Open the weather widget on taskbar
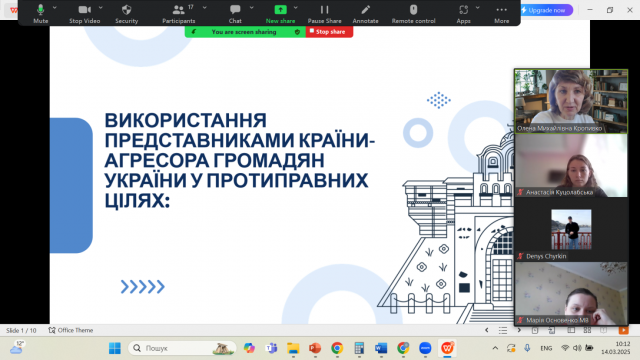Screen dimensions: 640x360 click(x=17, y=348)
